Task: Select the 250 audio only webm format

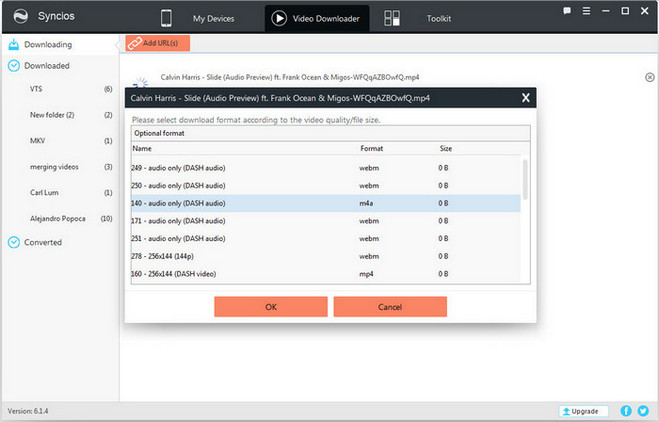Action: click(326, 185)
